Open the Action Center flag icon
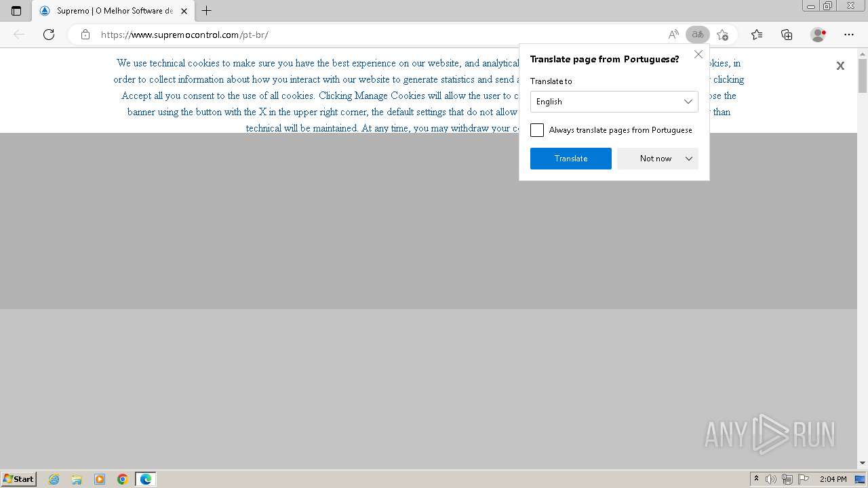This screenshot has width=868, height=488. [804, 479]
